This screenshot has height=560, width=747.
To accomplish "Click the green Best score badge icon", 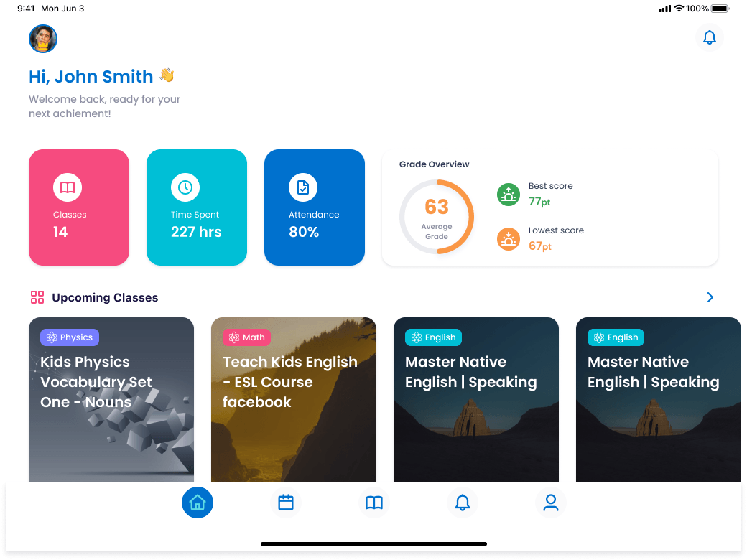I will [509, 194].
